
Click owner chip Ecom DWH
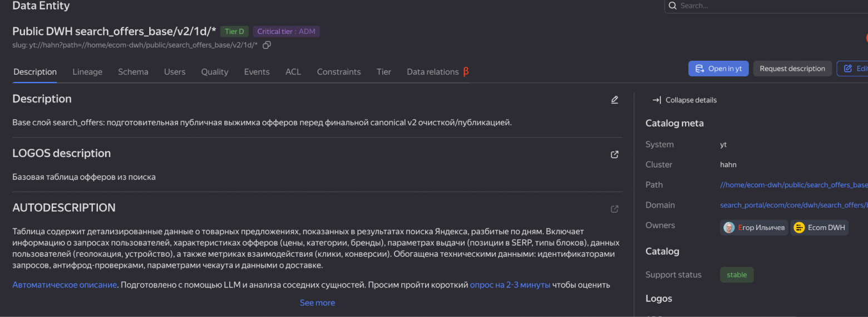(x=819, y=227)
